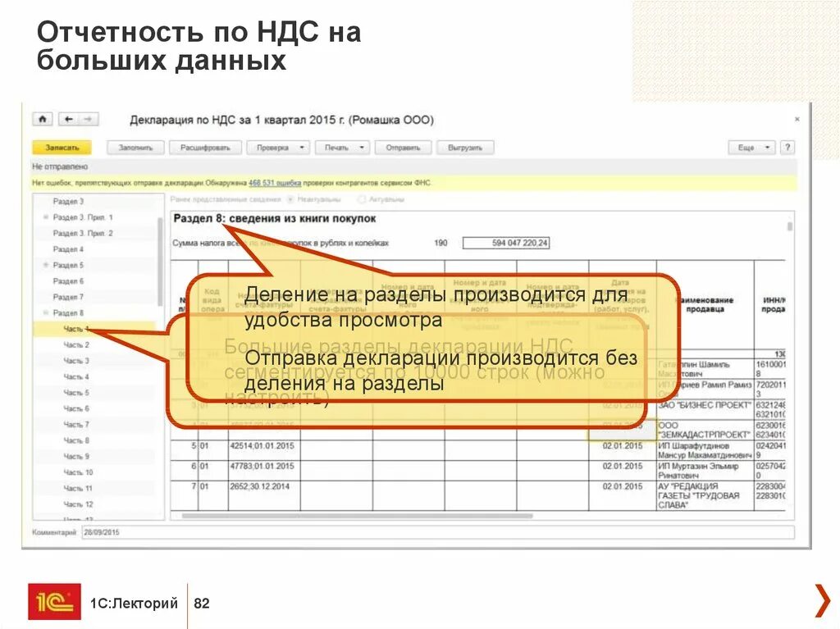The width and height of the screenshot is (840, 629).
Task: Open Часть 11 of Раздел 8
Action: [x=78, y=488]
